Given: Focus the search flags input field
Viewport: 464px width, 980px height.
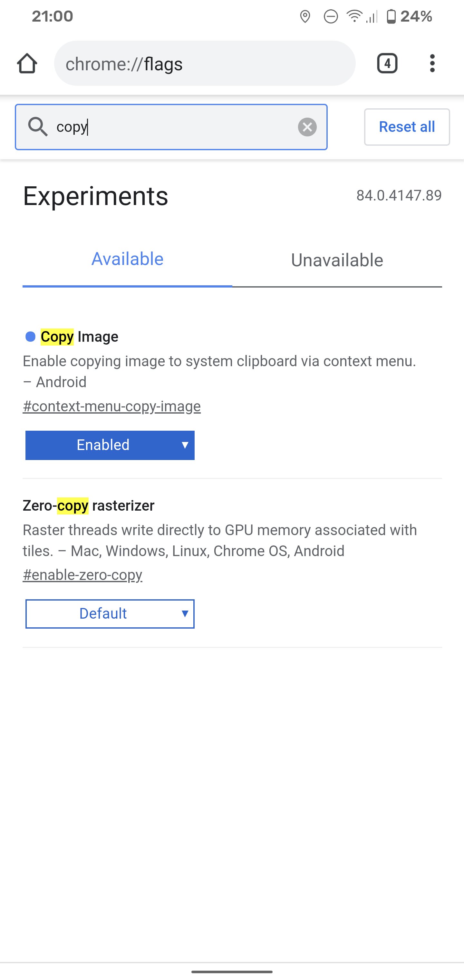Looking at the screenshot, I should tap(171, 127).
